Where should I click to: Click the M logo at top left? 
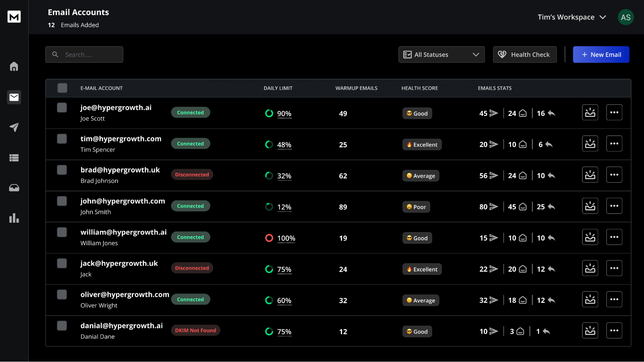click(x=14, y=17)
